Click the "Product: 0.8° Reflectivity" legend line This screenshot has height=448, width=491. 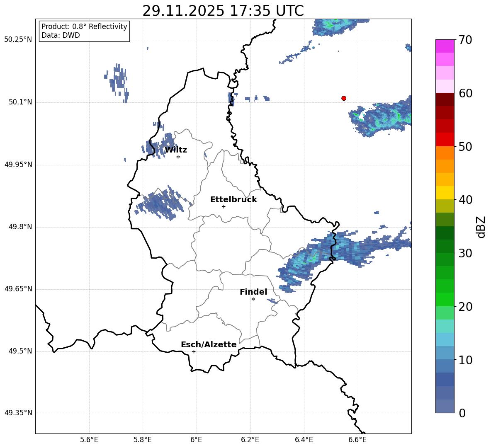coord(84,26)
